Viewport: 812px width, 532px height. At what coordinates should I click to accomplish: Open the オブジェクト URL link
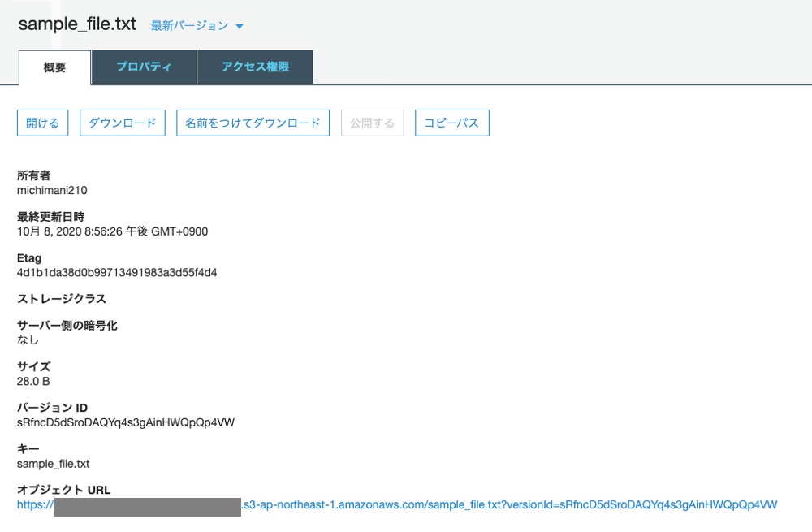point(396,504)
